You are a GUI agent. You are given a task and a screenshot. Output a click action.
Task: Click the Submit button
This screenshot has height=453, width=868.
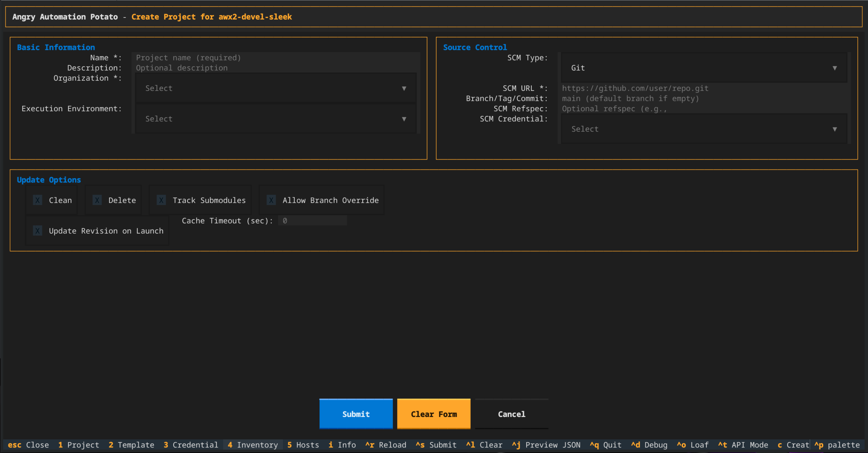[x=356, y=414]
